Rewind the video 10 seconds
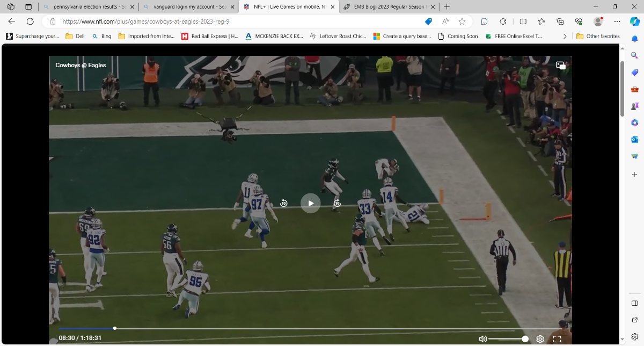 [x=284, y=203]
